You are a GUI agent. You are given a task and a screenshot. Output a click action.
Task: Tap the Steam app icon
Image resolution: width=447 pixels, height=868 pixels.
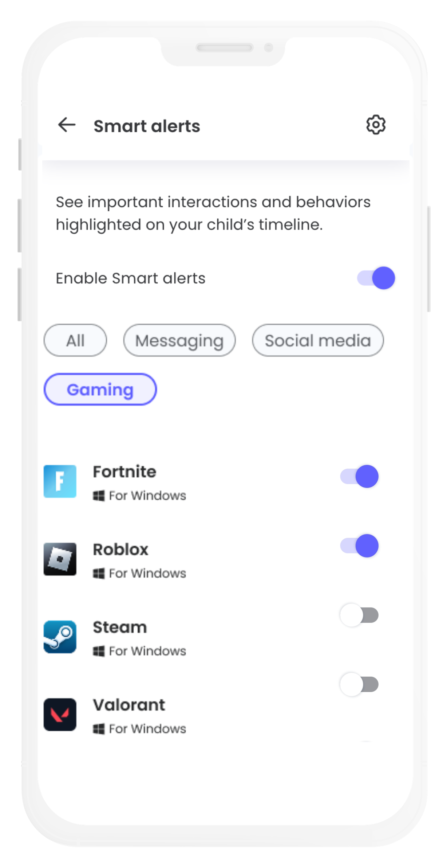click(60, 637)
